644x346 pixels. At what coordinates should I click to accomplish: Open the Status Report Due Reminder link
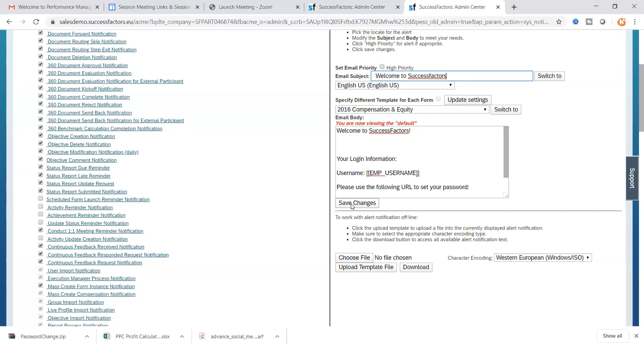click(78, 168)
